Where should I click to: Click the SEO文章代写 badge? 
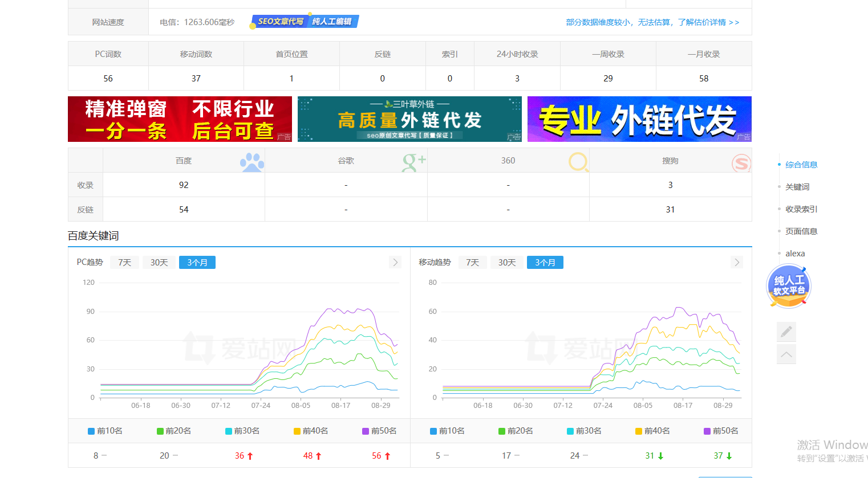coord(280,22)
